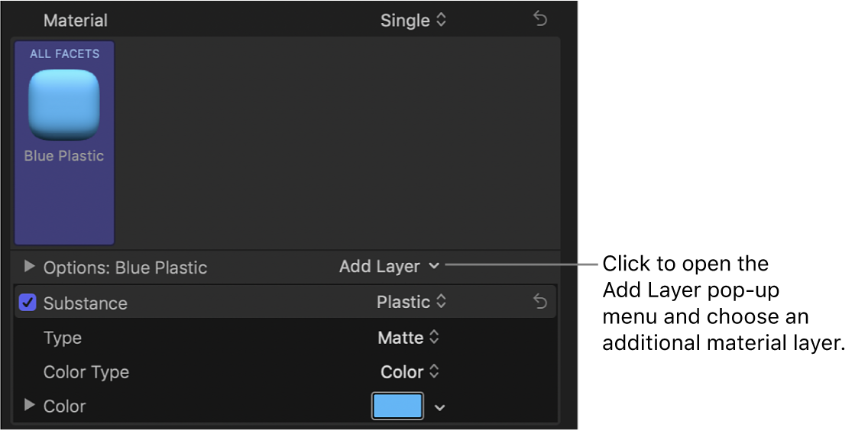Click the Blue Plastic name under the preview

pos(64,156)
